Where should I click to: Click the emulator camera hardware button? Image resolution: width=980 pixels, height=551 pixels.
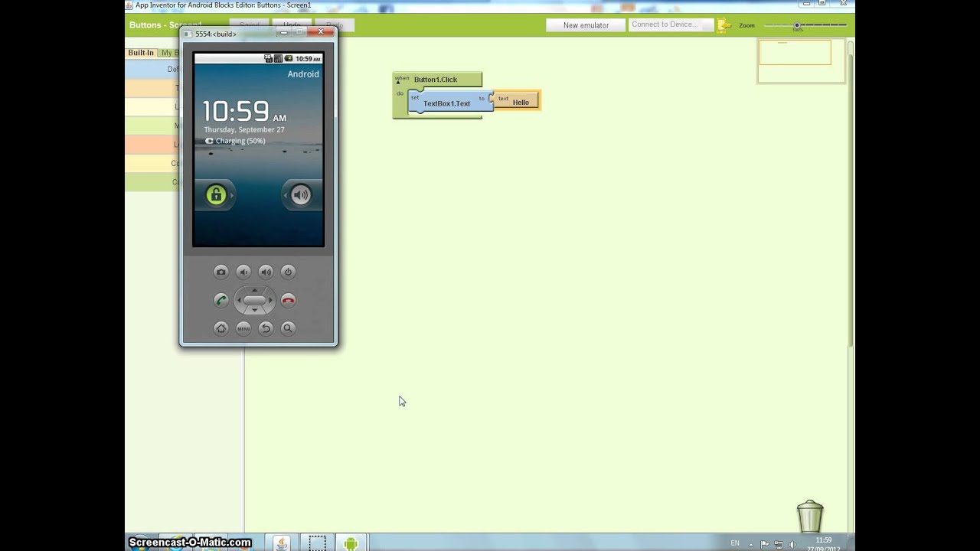[221, 272]
